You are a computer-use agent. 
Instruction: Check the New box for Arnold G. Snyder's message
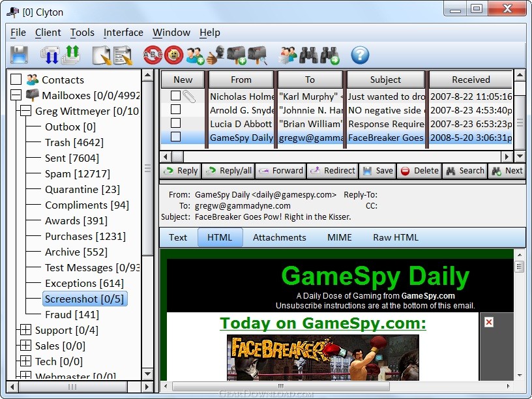click(x=175, y=110)
